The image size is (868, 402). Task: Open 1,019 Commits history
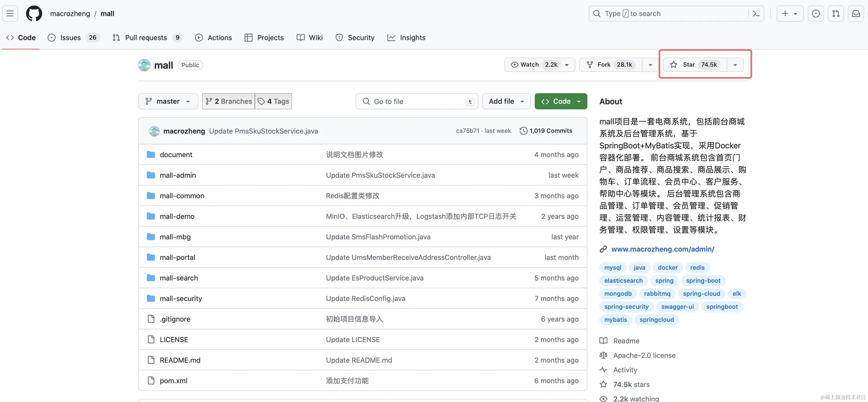[546, 131]
